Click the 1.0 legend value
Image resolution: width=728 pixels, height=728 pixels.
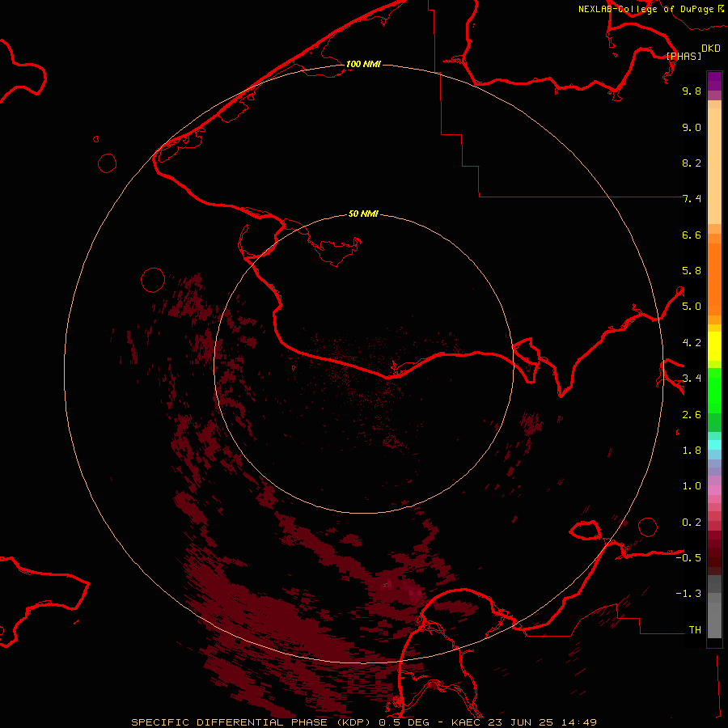click(692, 486)
